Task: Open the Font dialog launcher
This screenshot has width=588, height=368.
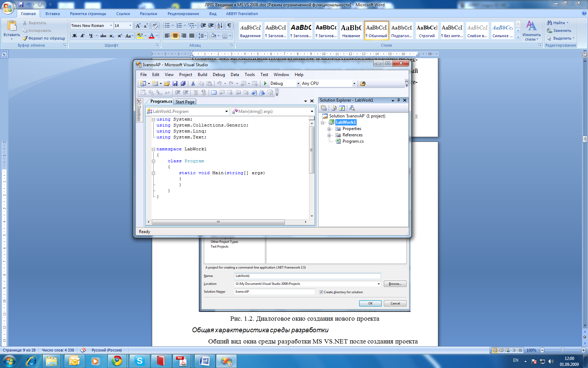Action: 157,45
